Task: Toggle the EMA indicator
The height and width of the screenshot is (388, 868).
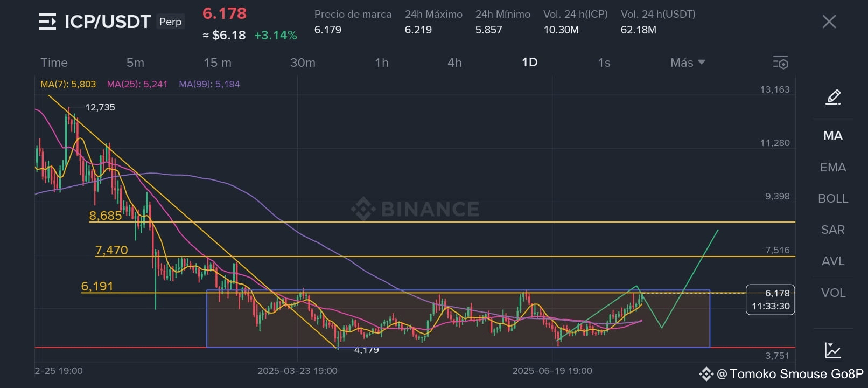Action: [833, 167]
